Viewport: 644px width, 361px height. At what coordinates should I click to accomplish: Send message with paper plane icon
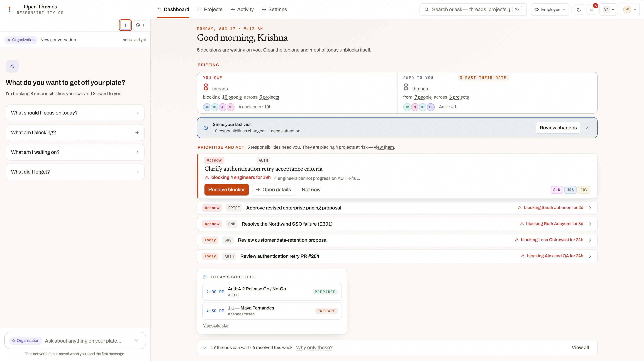point(136,340)
